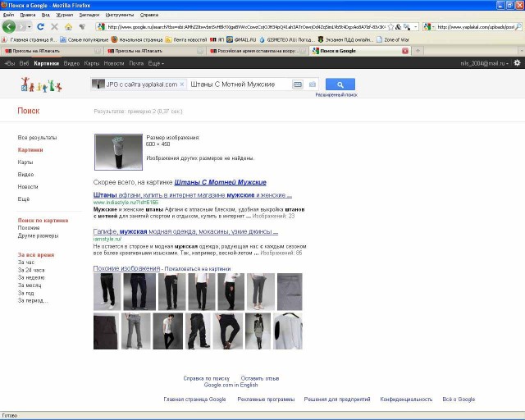Open the @MAIL.RU bookmark
Screen dimensions: 525x420
pos(241,39)
